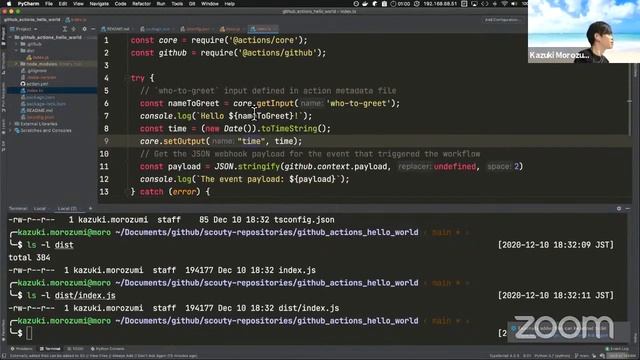The width and height of the screenshot is (640, 360).
Task: Open TODO tool window button
Action: point(76,349)
